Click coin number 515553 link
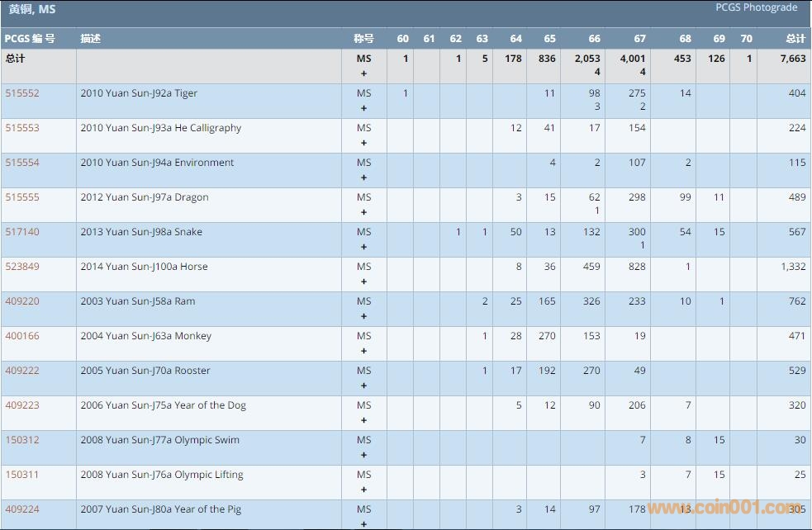The height and width of the screenshot is (530, 812). 22,128
